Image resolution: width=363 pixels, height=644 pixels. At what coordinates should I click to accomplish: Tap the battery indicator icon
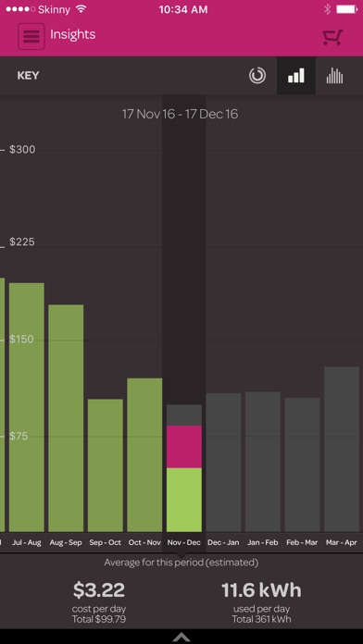[346, 9]
